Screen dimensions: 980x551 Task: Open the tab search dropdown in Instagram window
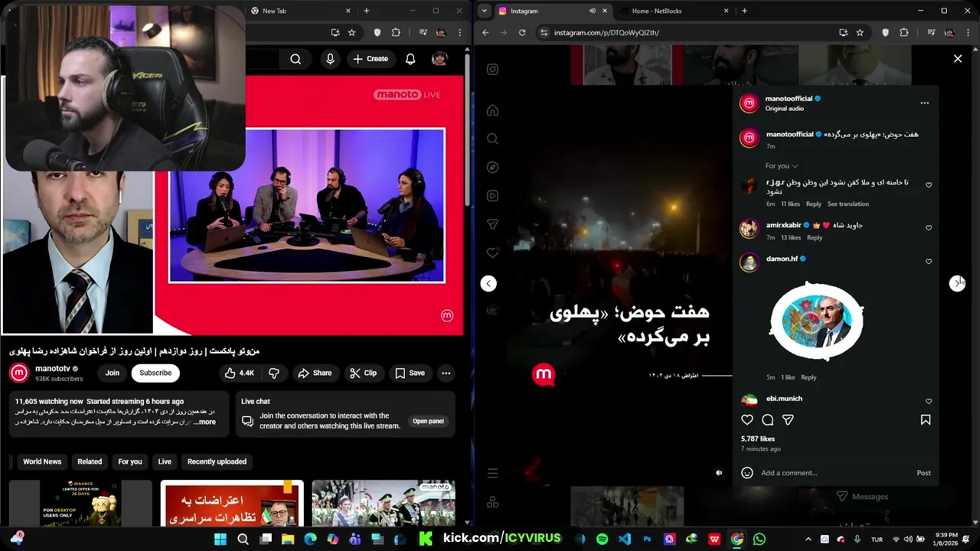[x=483, y=11]
